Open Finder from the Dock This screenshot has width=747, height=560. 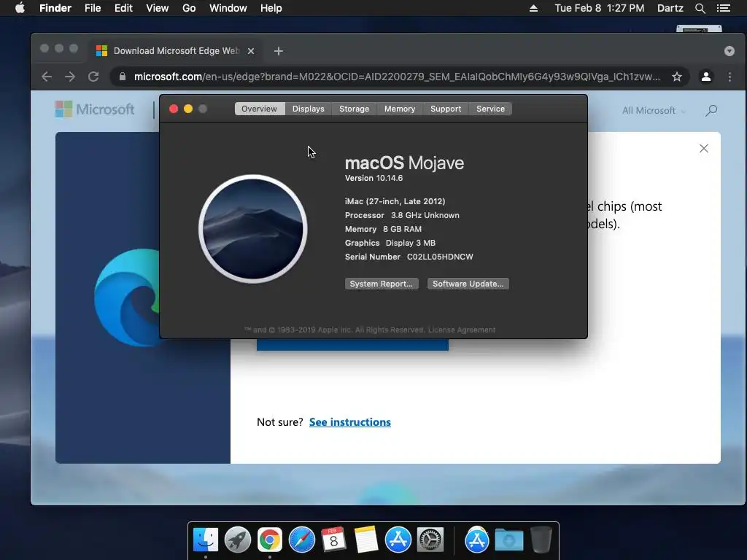pos(206,540)
